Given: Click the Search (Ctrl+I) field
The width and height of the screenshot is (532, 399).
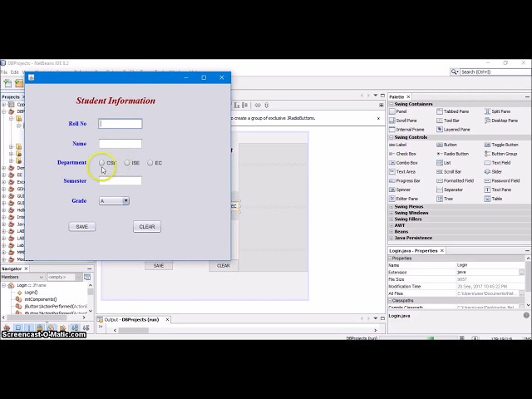Looking at the screenshot, I should pos(495,72).
